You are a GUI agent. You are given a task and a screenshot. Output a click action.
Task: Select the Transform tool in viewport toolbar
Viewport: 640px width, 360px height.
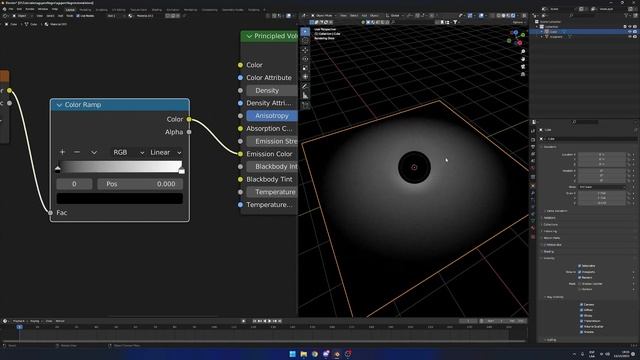[305, 77]
